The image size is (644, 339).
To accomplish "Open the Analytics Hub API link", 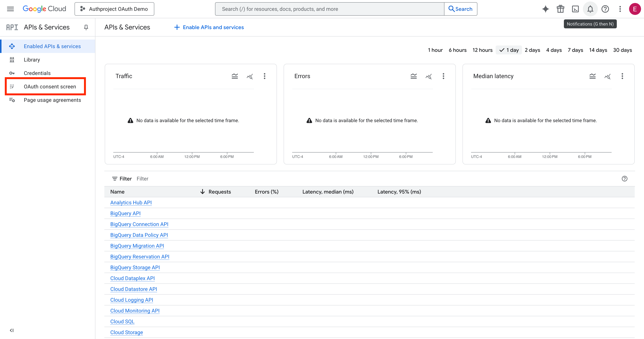I will [x=131, y=203].
